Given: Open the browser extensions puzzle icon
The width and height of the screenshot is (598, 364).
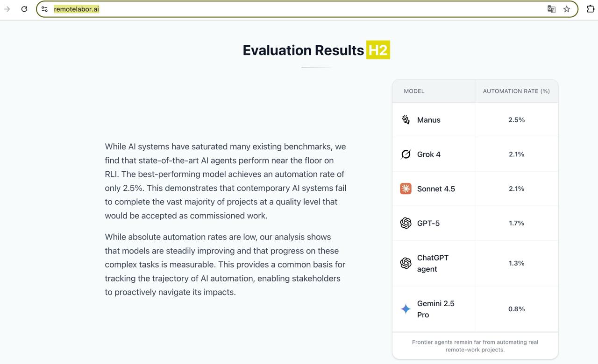Looking at the screenshot, I should pos(590,9).
